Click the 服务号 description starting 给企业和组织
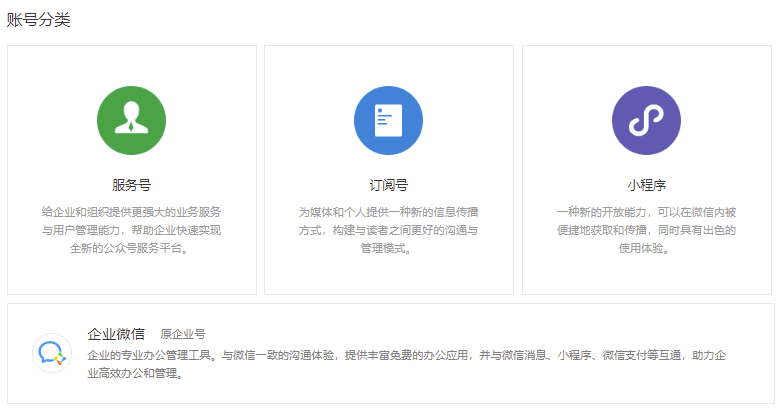 tap(131, 230)
